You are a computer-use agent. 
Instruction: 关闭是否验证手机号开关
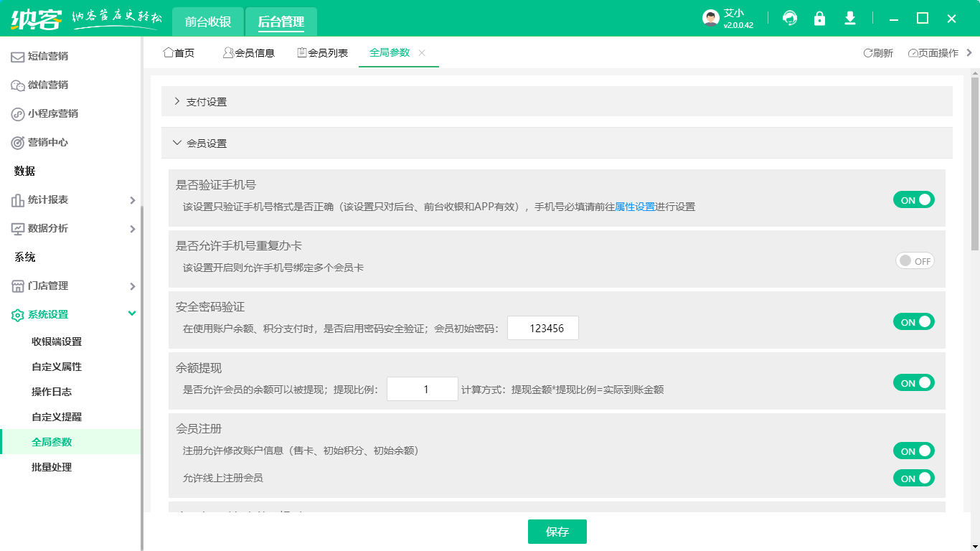tap(913, 199)
